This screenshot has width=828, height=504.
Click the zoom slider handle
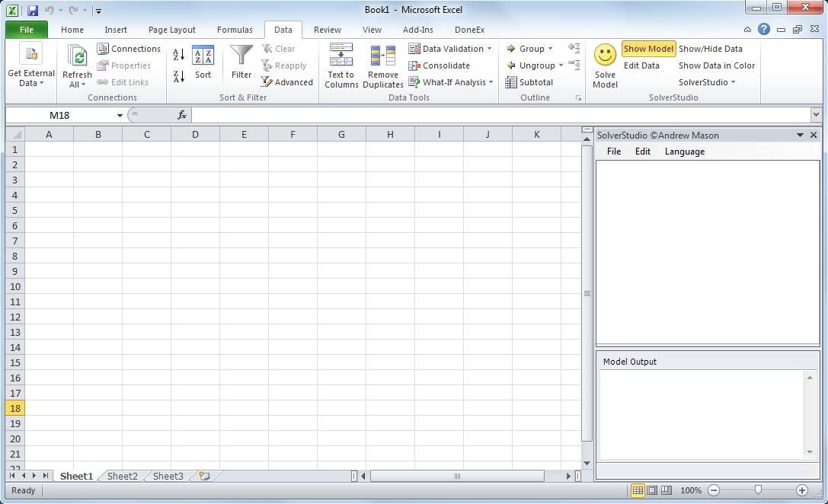click(x=758, y=490)
